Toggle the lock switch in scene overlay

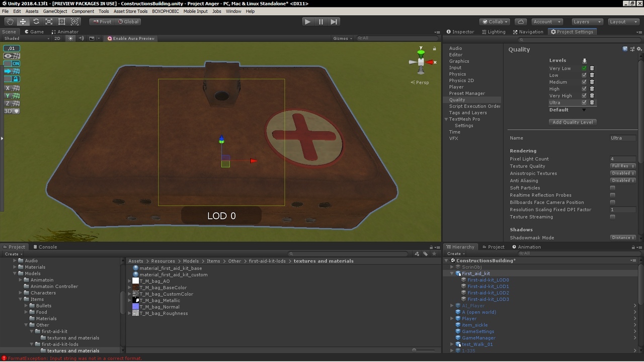click(12, 79)
